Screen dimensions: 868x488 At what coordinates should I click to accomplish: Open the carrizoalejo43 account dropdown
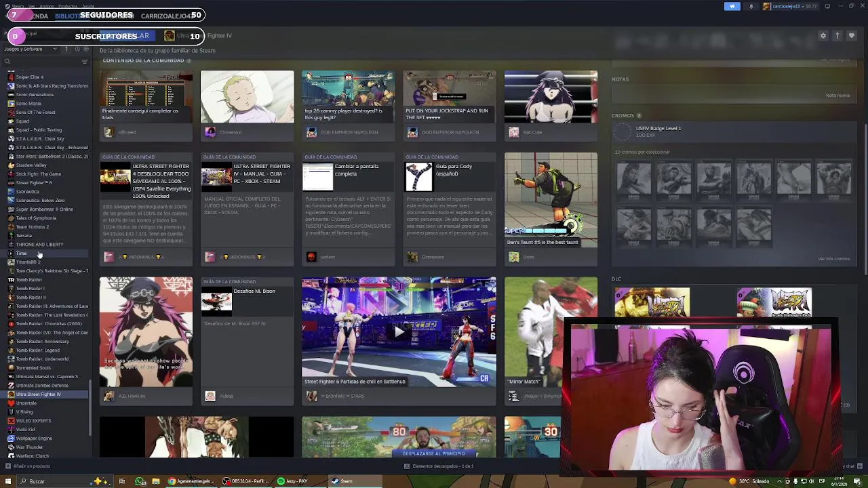coord(792,6)
